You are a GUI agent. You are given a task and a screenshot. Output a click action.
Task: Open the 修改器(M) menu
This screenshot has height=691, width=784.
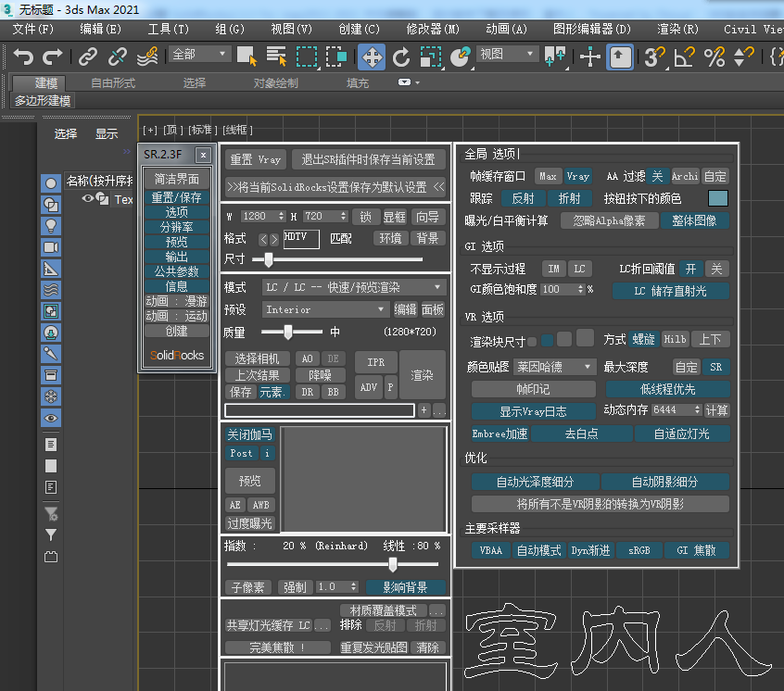tap(433, 29)
